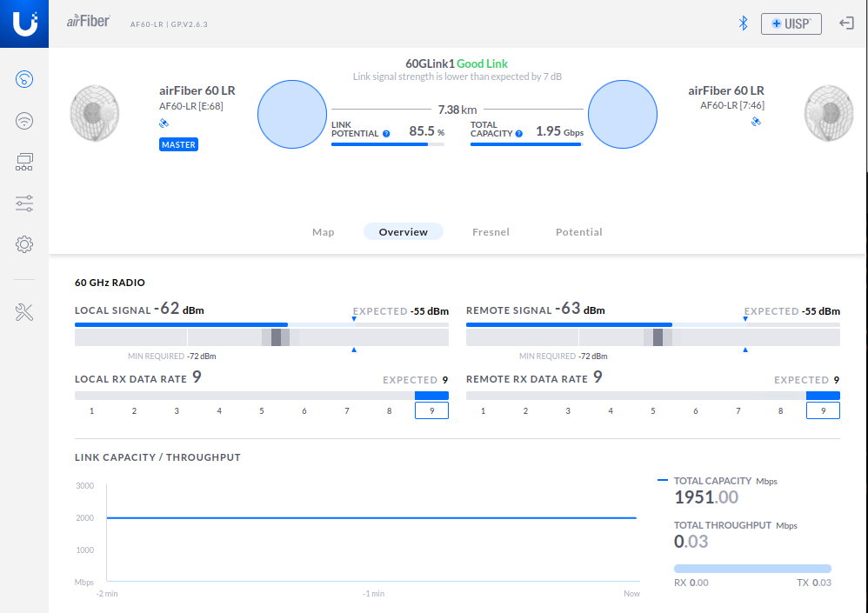This screenshot has width=868, height=613.
Task: Open the Potential tab
Action: coord(578,232)
